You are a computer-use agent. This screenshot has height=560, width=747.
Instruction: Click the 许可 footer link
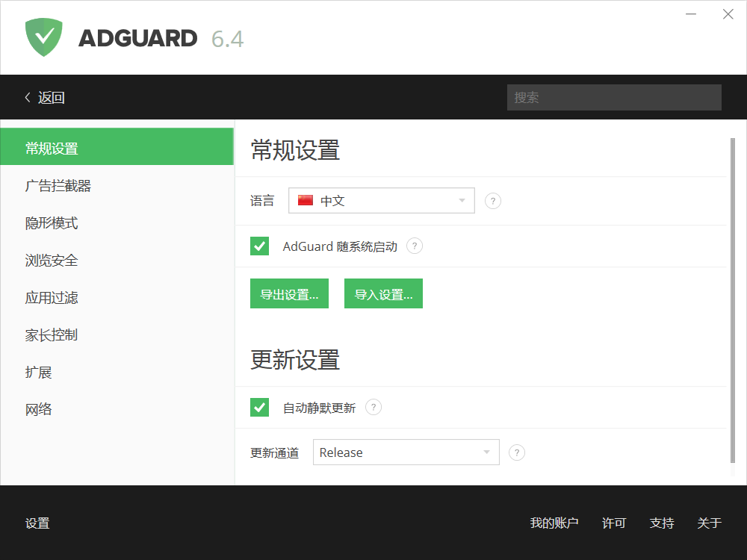click(613, 523)
